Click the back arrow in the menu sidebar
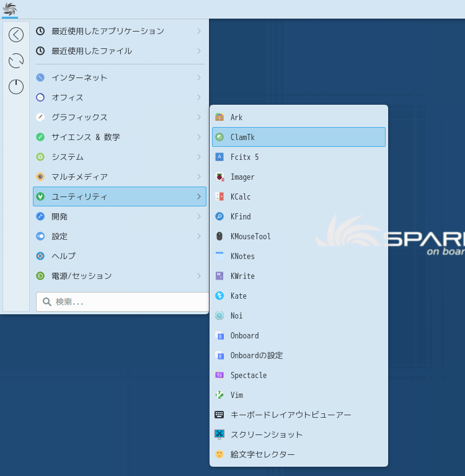 pos(16,35)
